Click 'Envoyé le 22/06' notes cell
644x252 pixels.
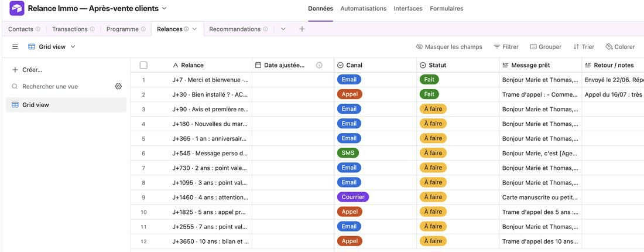tap(613, 80)
